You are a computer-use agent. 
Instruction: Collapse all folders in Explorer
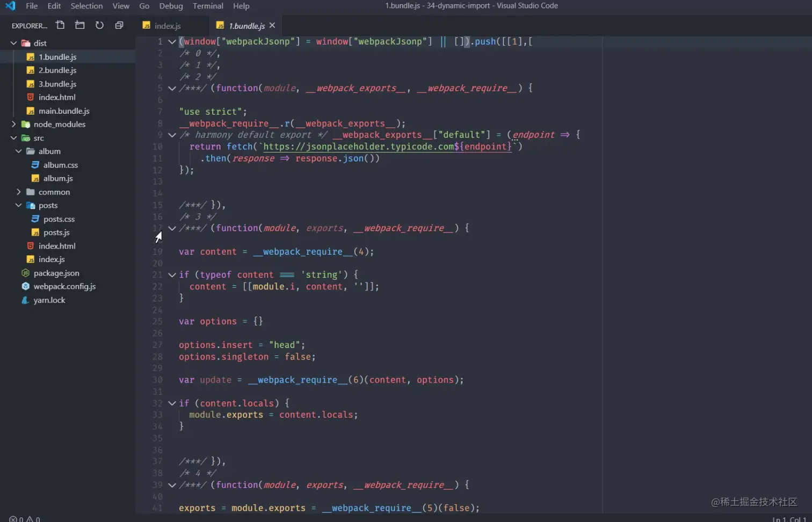coord(119,25)
